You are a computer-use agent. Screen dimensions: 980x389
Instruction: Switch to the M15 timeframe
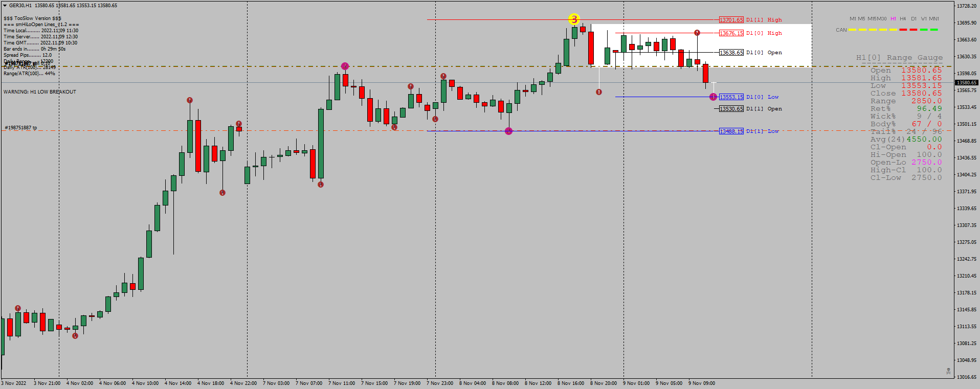tap(873, 19)
